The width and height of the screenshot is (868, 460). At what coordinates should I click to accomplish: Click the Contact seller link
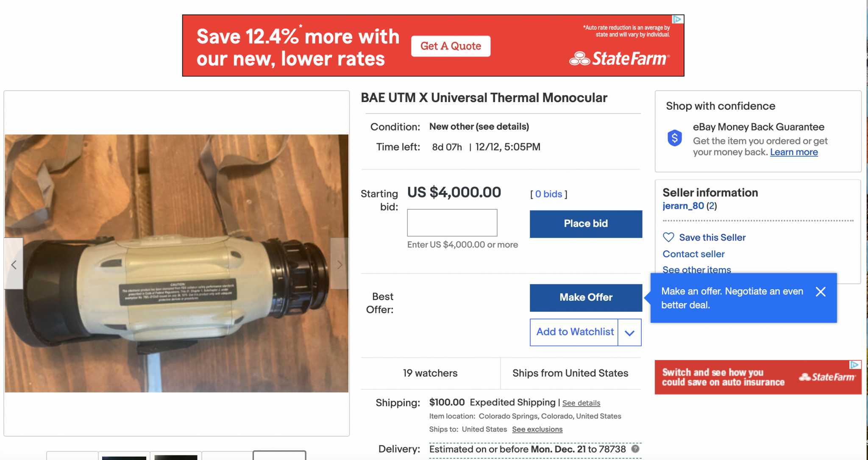(693, 254)
